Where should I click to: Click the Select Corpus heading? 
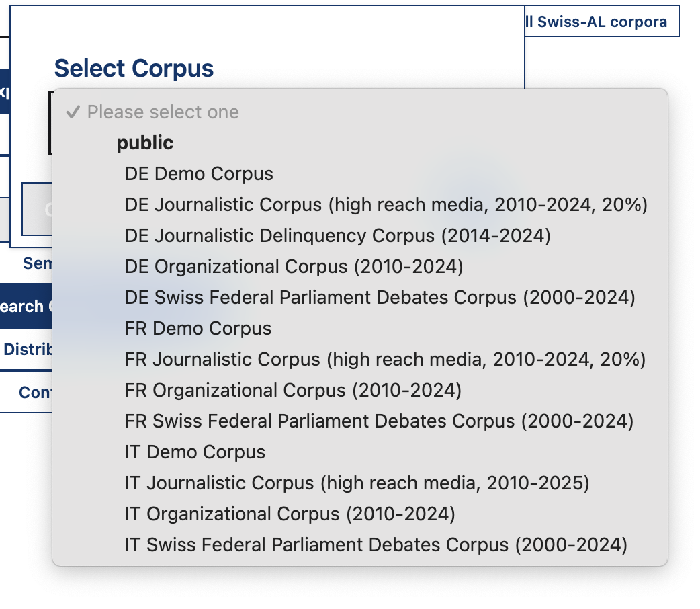(x=134, y=69)
